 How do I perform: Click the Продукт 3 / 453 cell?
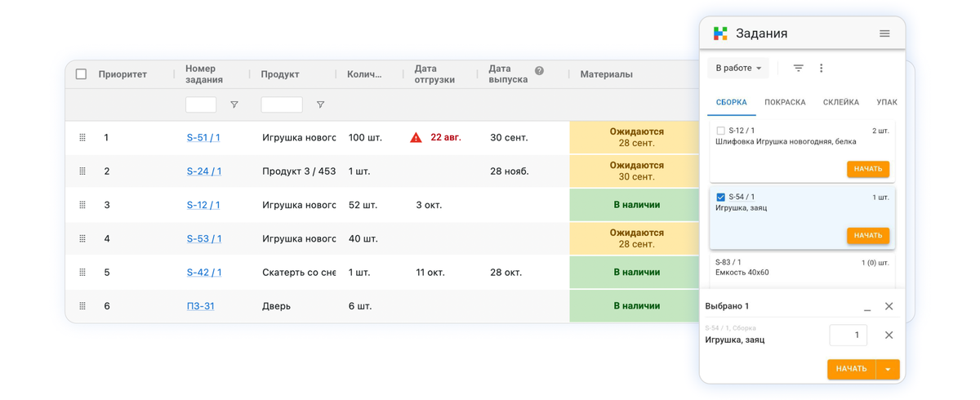tap(299, 171)
